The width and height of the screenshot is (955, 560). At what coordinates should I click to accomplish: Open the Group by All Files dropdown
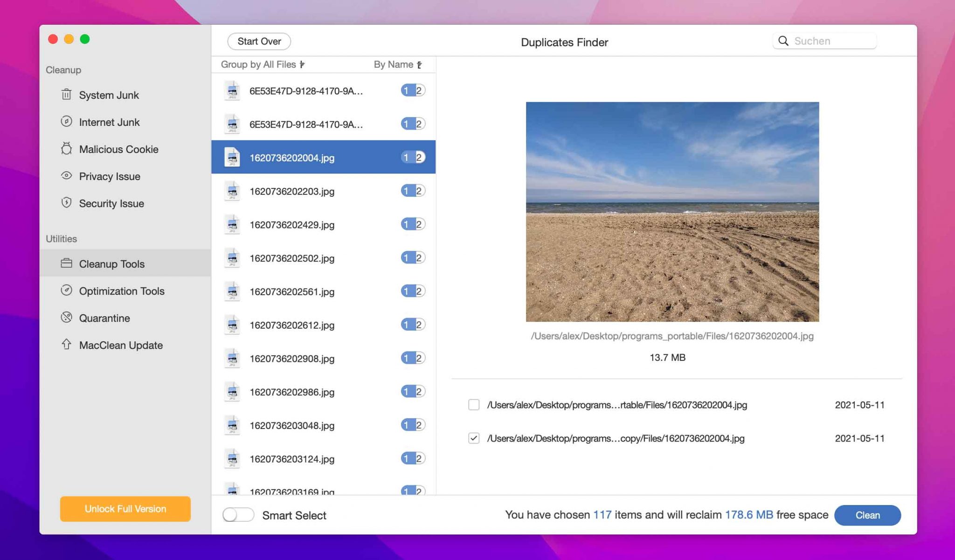pos(263,64)
